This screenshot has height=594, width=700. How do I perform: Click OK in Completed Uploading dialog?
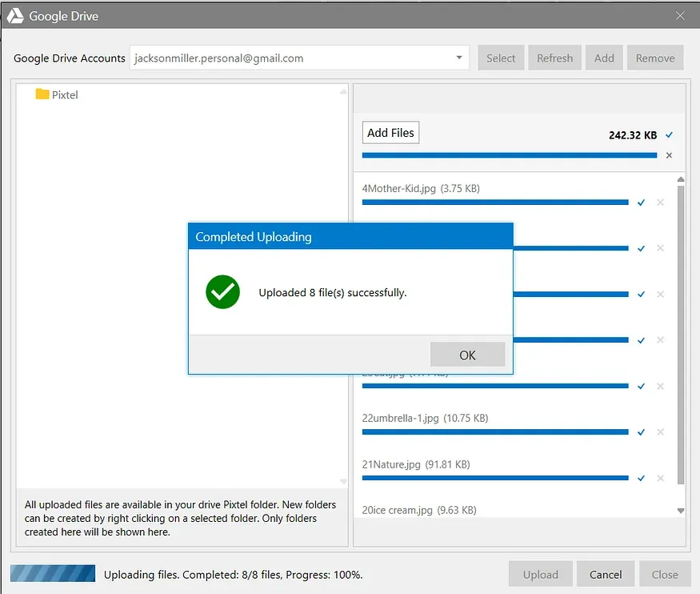point(467,355)
